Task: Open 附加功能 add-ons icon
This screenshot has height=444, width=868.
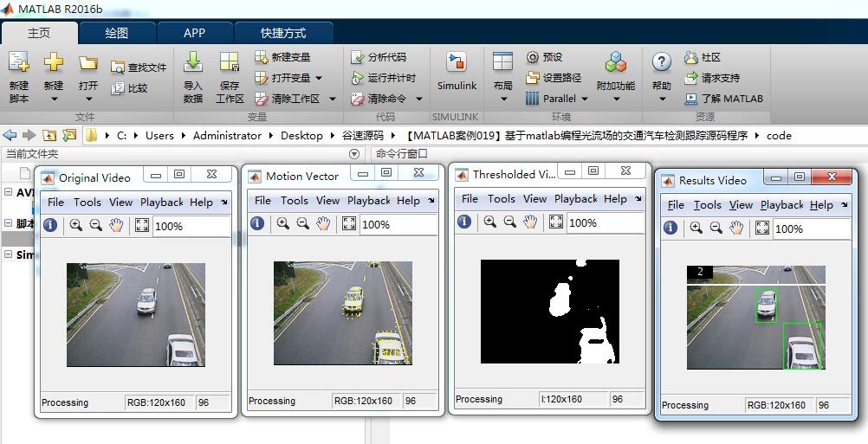Action: coord(616,62)
